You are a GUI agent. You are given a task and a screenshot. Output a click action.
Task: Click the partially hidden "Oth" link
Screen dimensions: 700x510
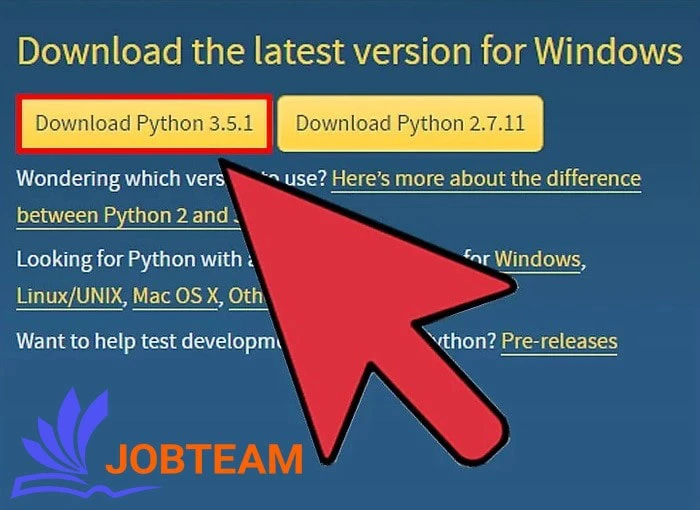point(247,296)
